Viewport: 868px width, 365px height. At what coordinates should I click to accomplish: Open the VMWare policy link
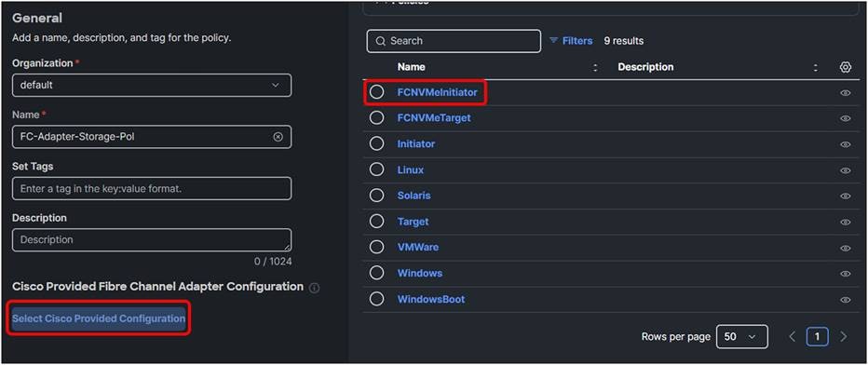click(418, 247)
